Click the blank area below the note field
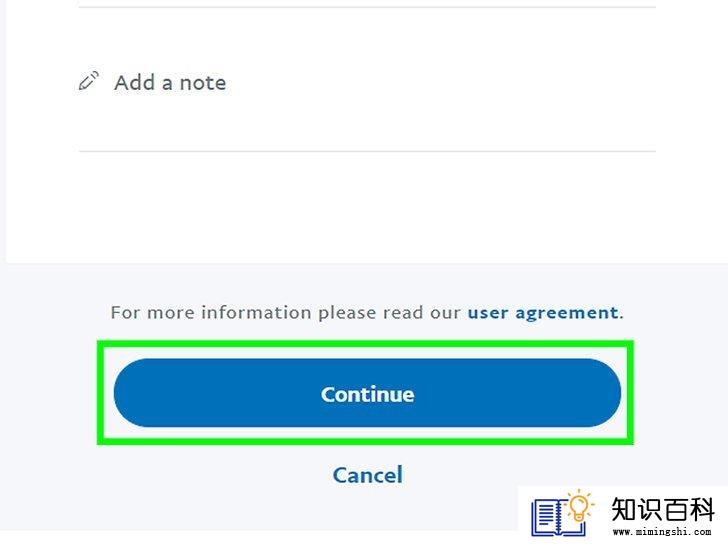This screenshot has height=546, width=728. [x=367, y=207]
